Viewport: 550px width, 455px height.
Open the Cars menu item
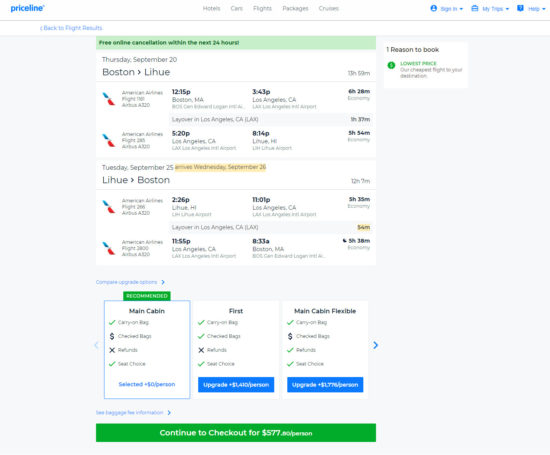pos(236,8)
